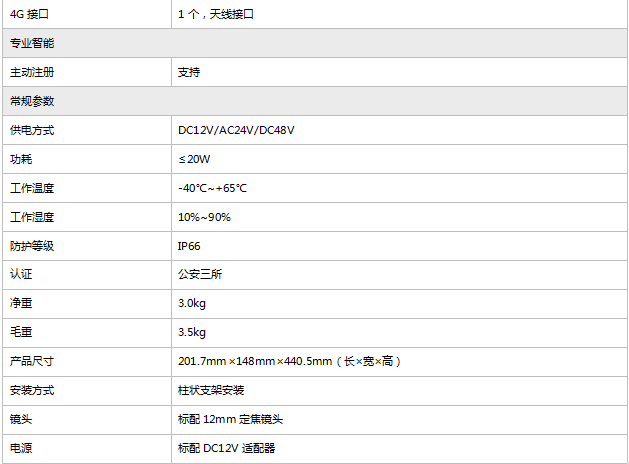The image size is (629, 464).
Task: Click the 专业智能 section header
Action: (32, 44)
